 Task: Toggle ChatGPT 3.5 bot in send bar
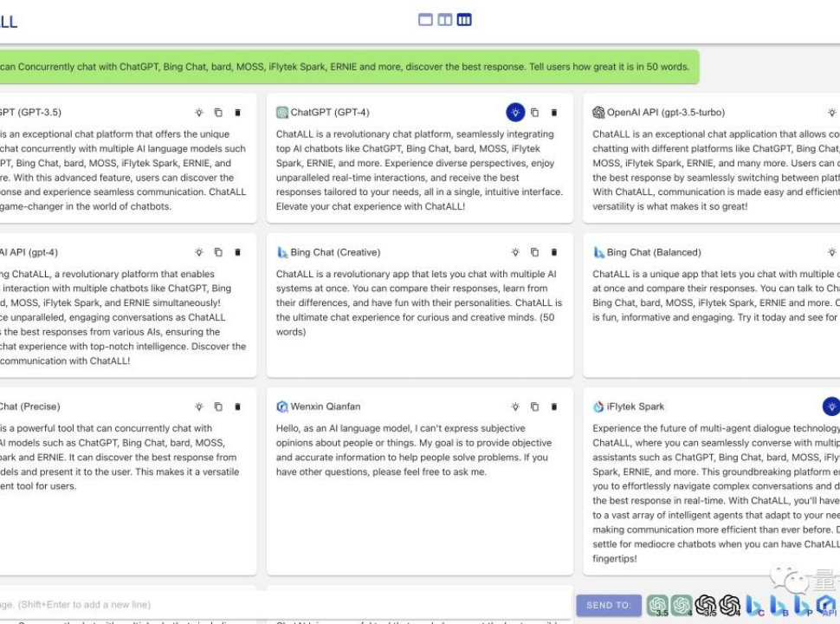(x=657, y=605)
